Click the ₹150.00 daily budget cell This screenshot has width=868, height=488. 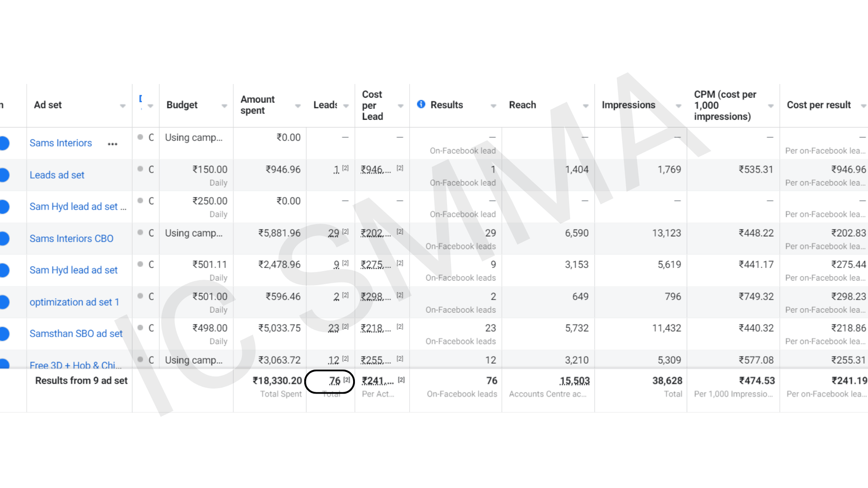click(210, 169)
